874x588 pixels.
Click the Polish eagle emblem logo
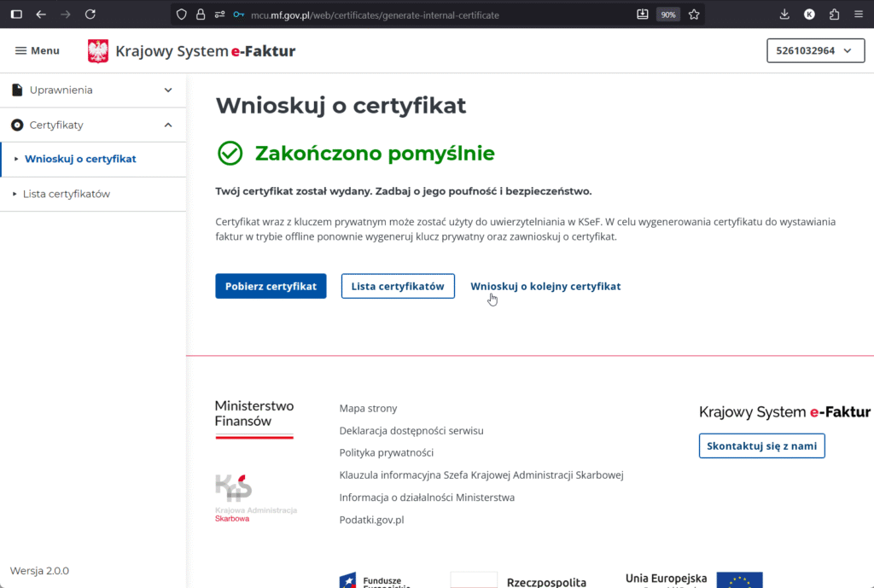[98, 51]
